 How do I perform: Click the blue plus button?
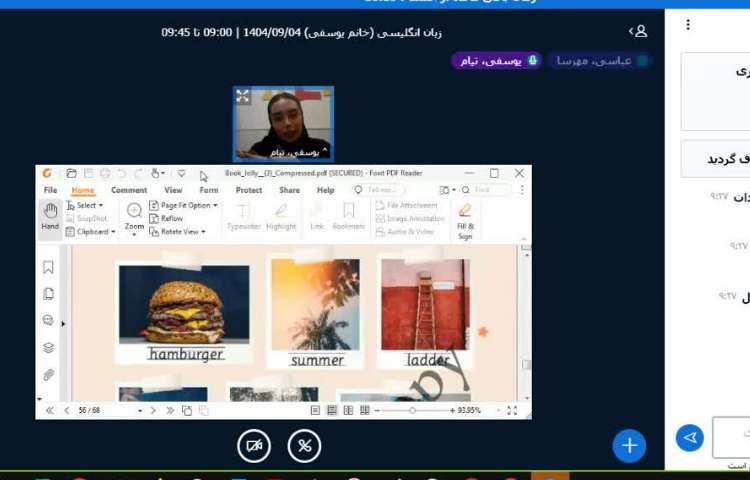pos(629,446)
